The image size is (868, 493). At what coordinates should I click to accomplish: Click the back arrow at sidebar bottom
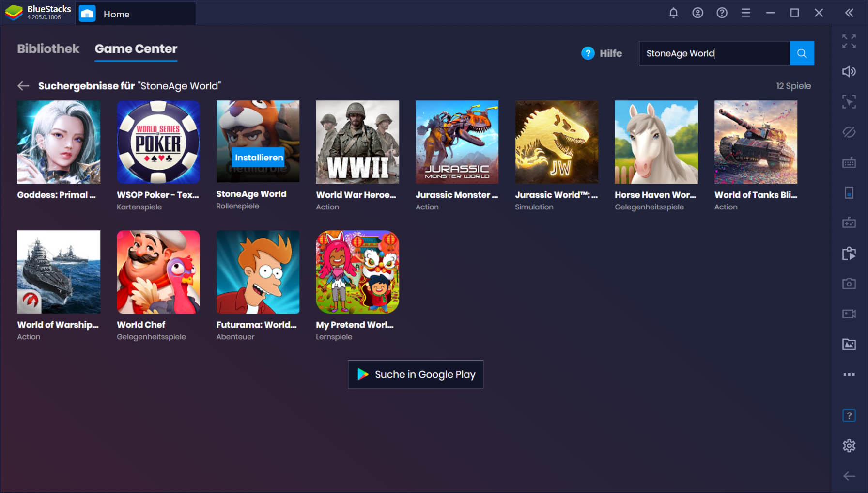[849, 476]
